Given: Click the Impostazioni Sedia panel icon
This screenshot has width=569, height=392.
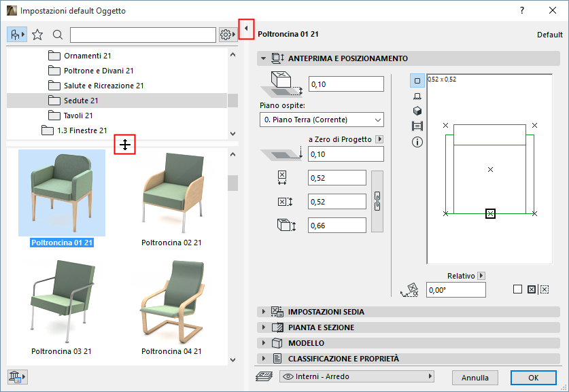Looking at the screenshot, I should (x=277, y=312).
